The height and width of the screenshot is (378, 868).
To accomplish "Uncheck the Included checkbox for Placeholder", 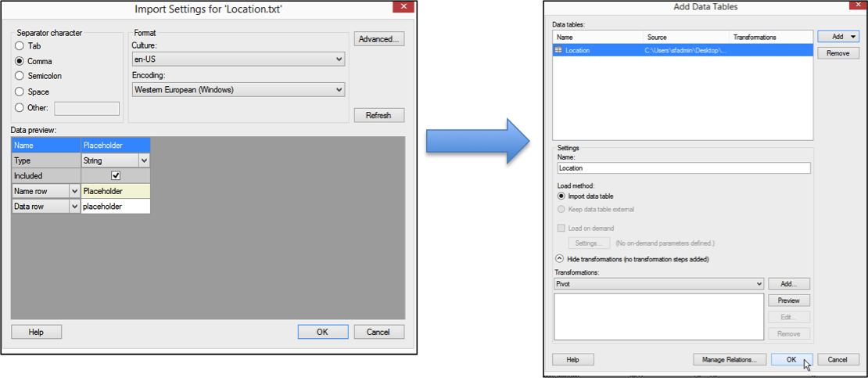I will point(116,176).
